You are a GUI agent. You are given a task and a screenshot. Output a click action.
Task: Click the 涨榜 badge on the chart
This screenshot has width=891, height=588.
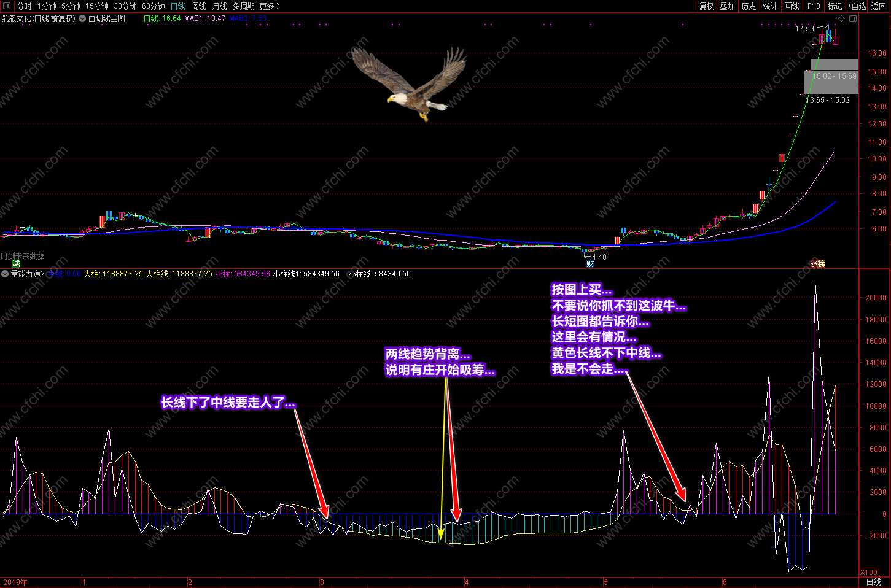(x=818, y=264)
